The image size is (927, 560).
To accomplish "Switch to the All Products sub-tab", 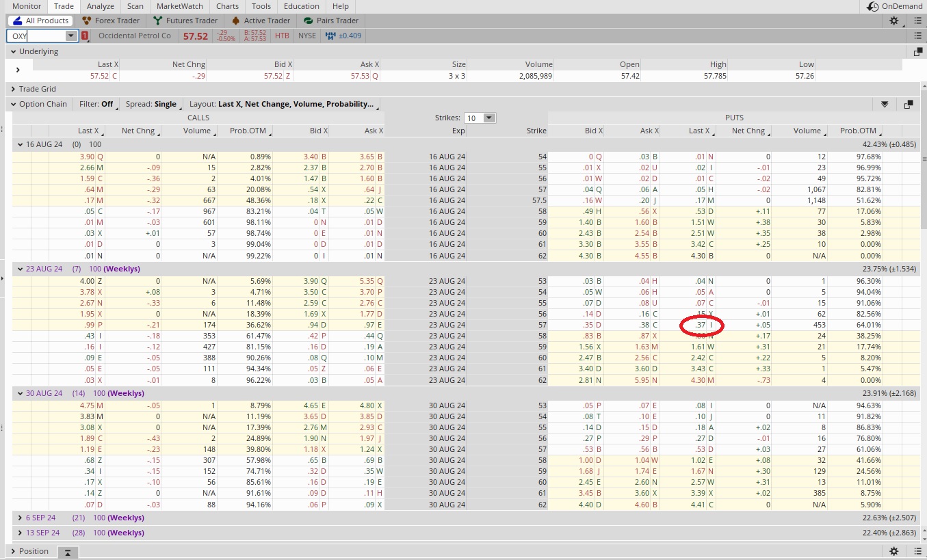I will tap(40, 21).
